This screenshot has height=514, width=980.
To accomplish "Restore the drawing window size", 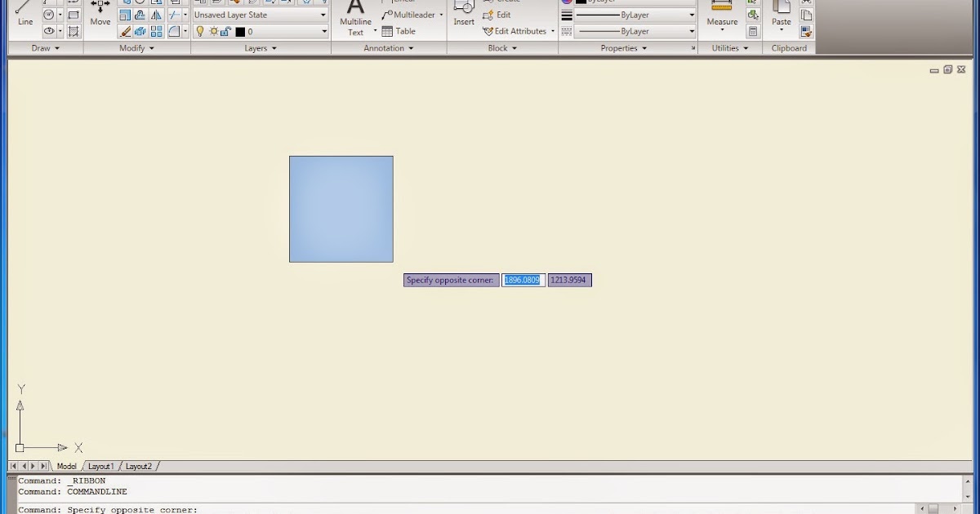I will coord(948,70).
